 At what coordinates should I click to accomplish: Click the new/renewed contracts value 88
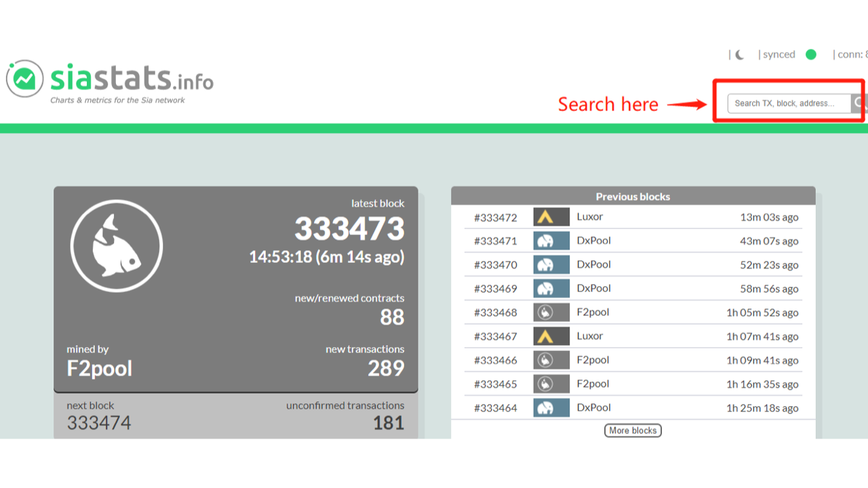click(x=392, y=317)
